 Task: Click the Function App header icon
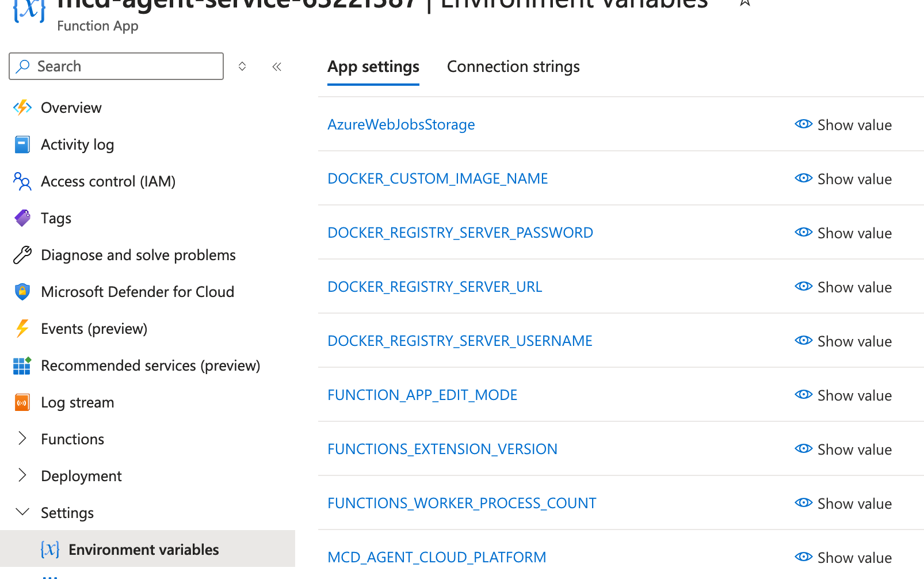[29, 10]
